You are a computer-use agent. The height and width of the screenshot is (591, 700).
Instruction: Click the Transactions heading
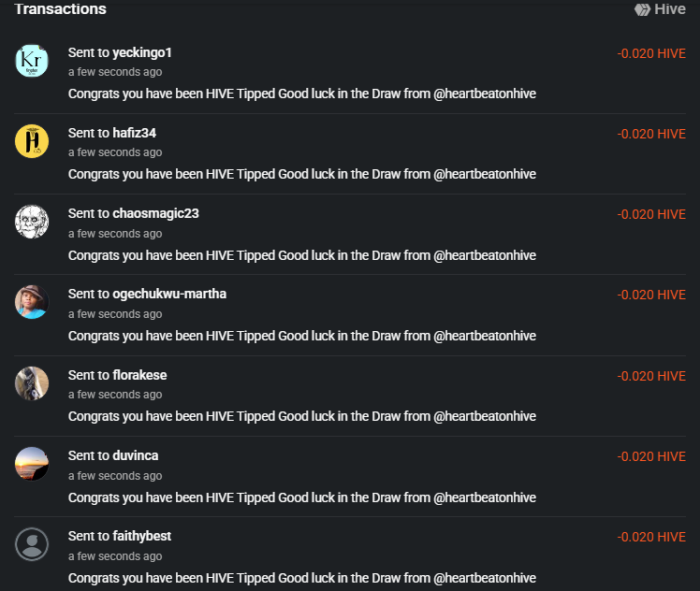coord(60,9)
